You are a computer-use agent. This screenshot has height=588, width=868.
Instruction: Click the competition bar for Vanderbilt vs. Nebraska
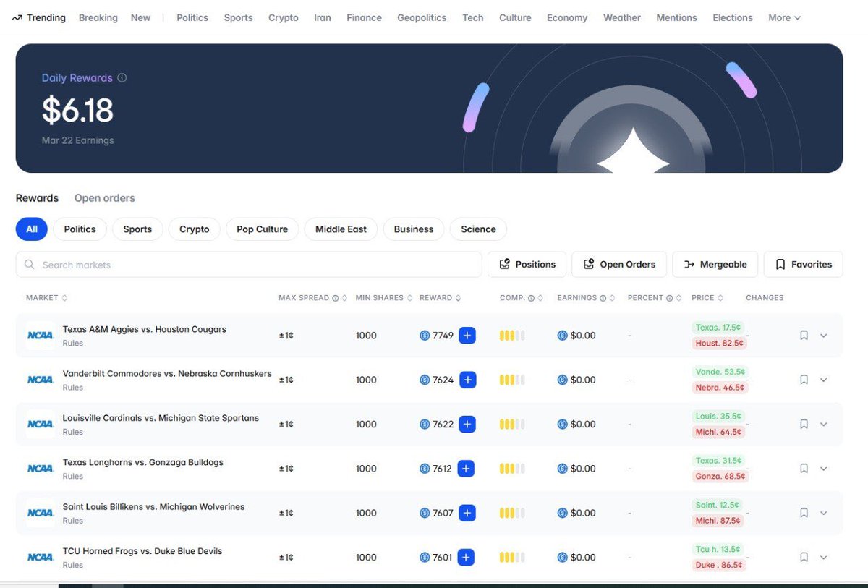tap(512, 380)
